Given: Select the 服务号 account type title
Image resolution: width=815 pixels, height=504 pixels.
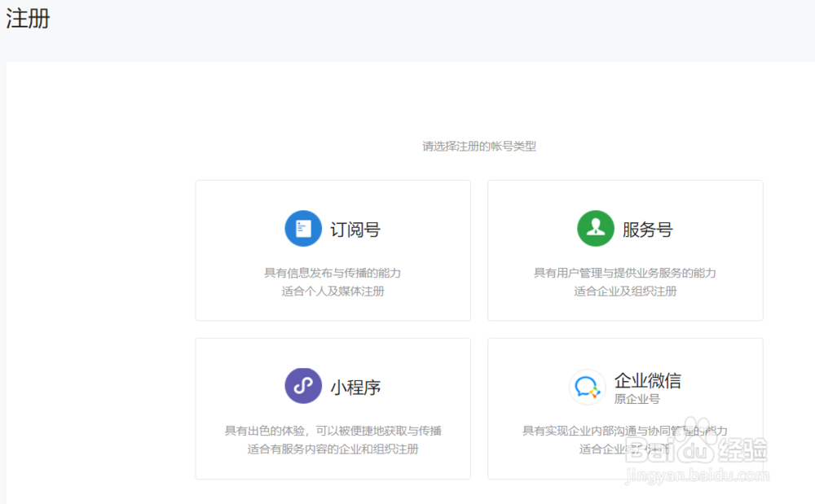Looking at the screenshot, I should coord(648,230).
